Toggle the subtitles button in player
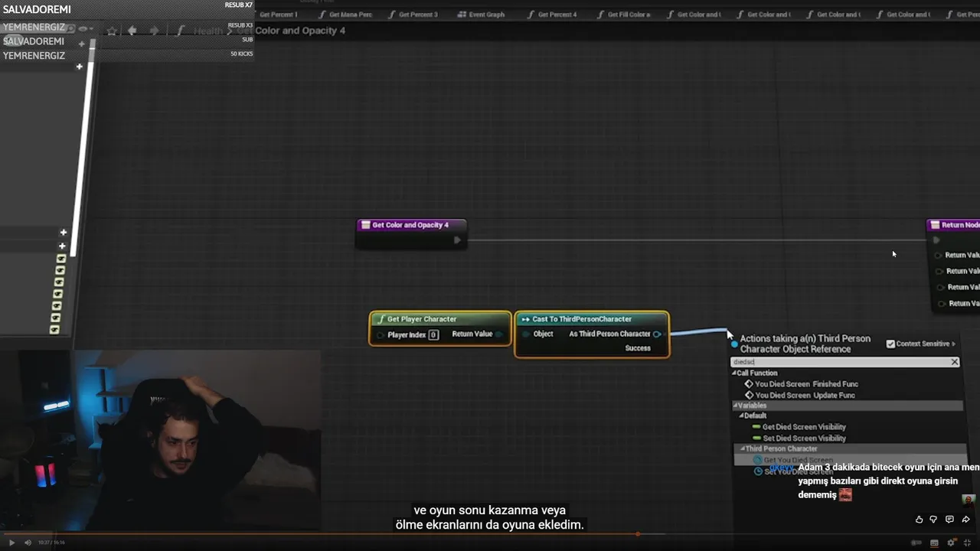This screenshot has height=551, width=980. 934,543
